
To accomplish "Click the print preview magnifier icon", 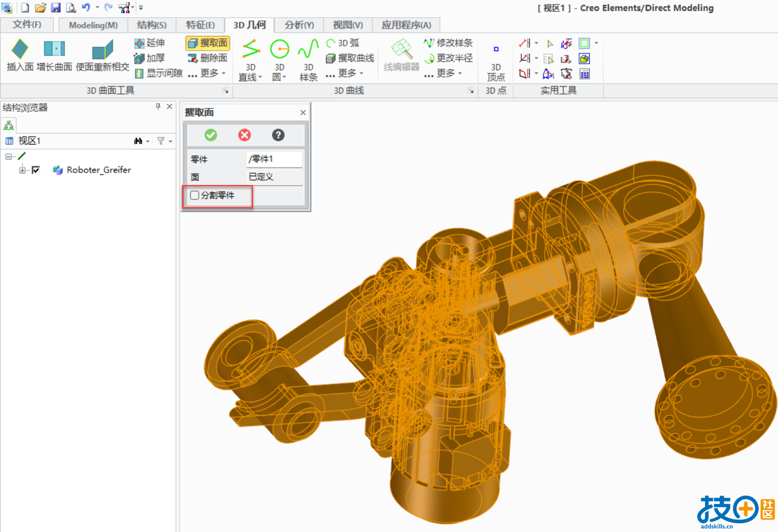I will 71,7.
